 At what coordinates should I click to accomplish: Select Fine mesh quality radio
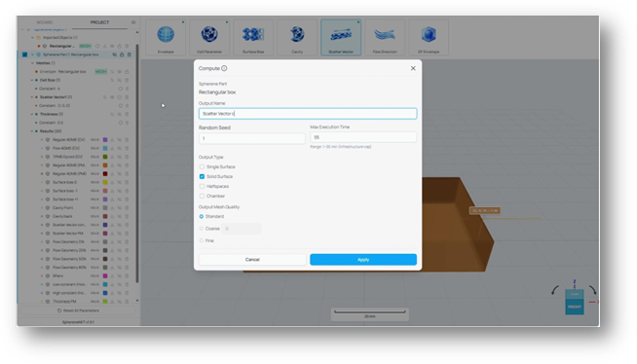tap(201, 240)
